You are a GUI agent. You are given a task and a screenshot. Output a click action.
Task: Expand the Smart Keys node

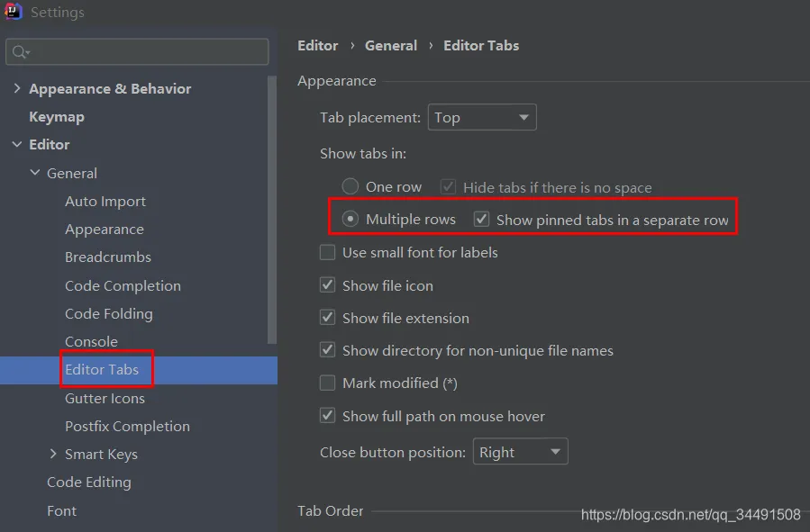pyautogui.click(x=53, y=454)
